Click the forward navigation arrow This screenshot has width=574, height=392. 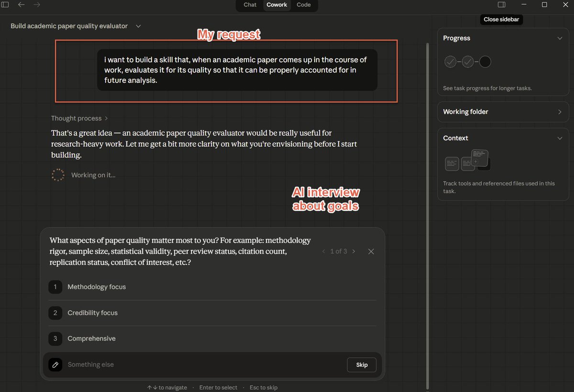pos(37,5)
